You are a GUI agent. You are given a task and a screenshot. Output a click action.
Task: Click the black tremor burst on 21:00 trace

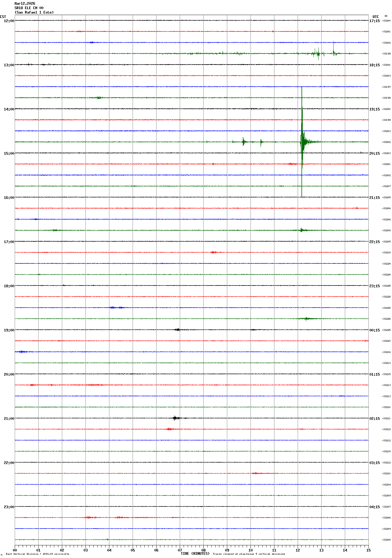coord(176,418)
